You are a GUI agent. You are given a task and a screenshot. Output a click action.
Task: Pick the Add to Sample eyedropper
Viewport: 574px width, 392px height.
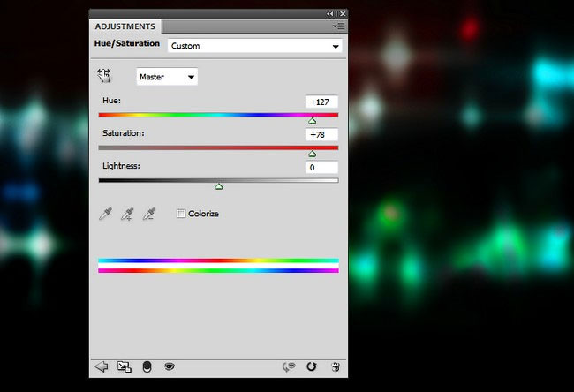click(127, 214)
